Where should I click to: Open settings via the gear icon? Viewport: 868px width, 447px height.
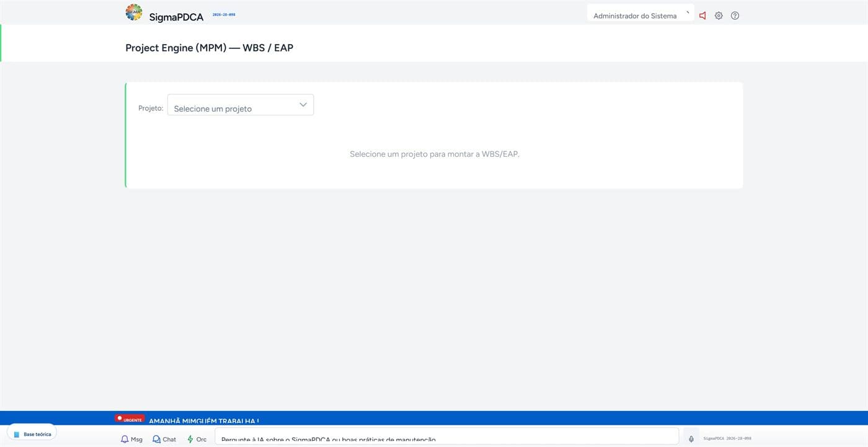pos(719,15)
